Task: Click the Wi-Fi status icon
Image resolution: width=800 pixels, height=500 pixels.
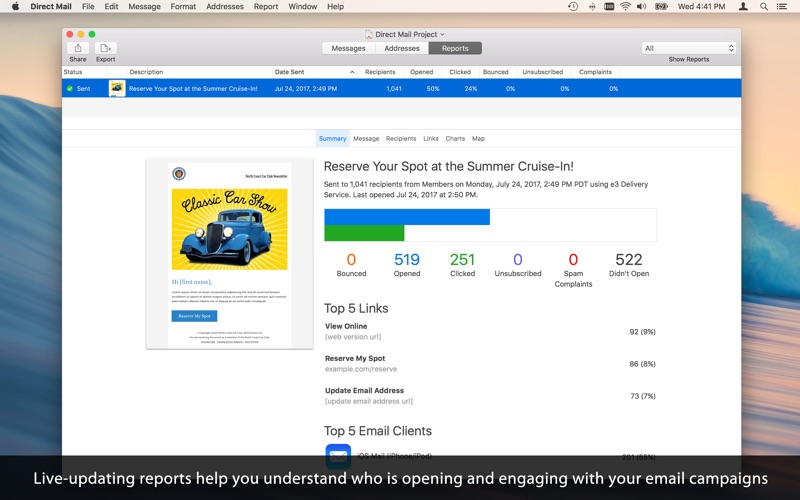Action: 625,7
